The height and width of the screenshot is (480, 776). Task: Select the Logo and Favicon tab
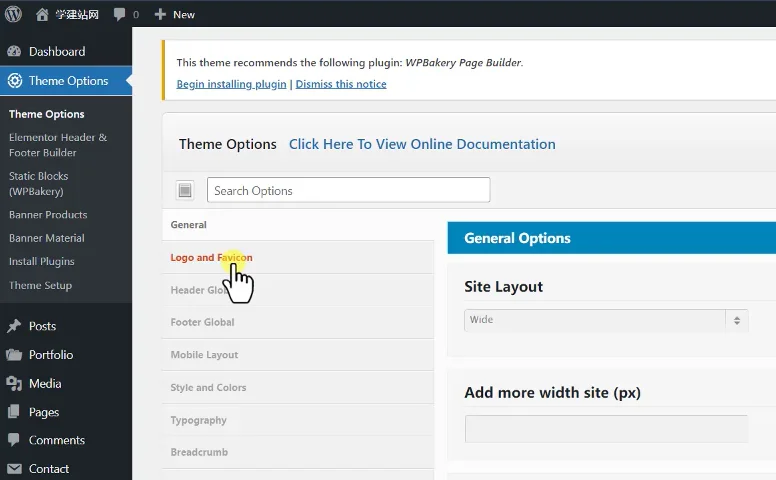click(x=298, y=257)
